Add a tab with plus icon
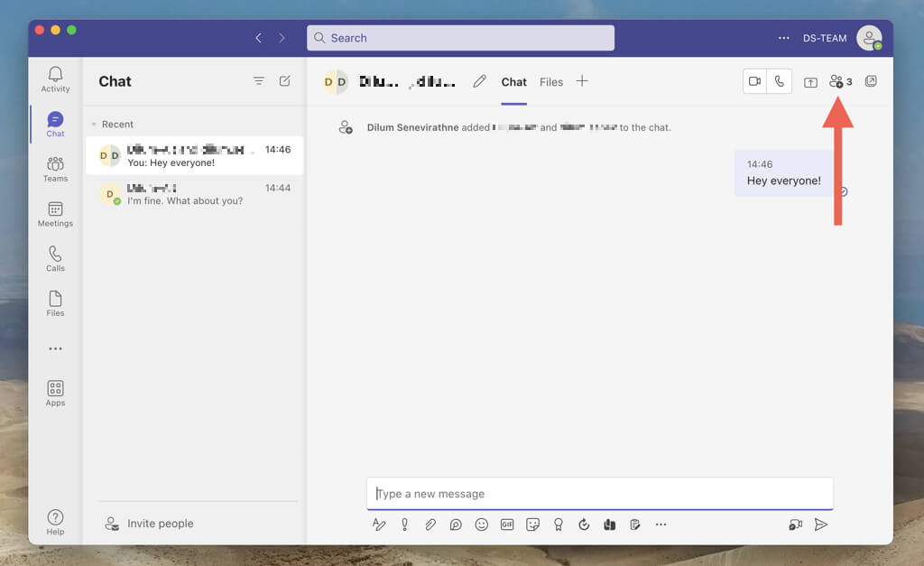This screenshot has width=924, height=566. tap(582, 81)
